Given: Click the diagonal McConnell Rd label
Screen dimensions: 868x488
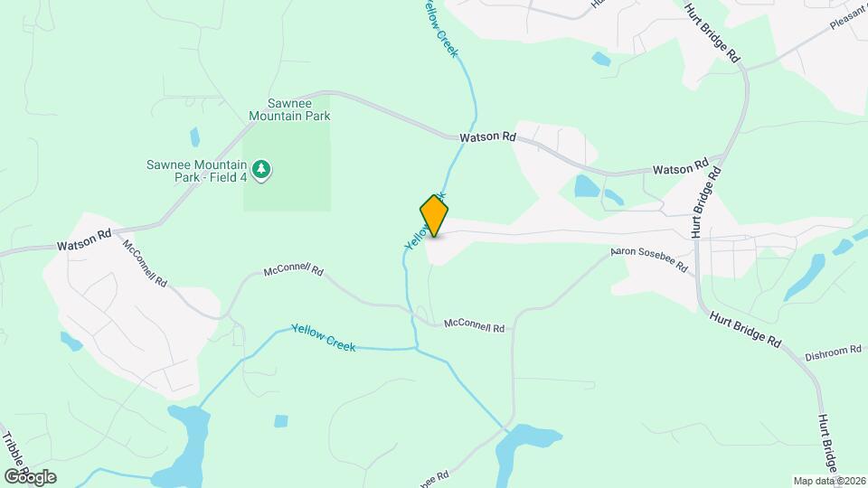Looking at the screenshot, I should (145, 263).
